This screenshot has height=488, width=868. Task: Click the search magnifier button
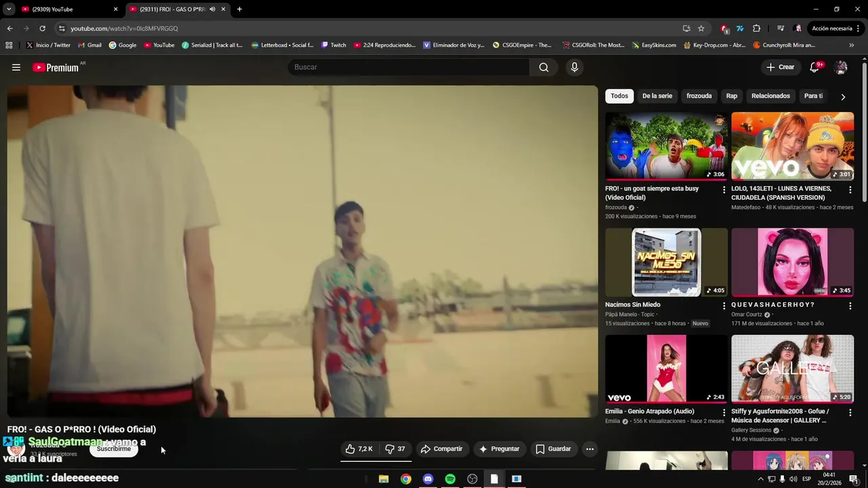(543, 67)
